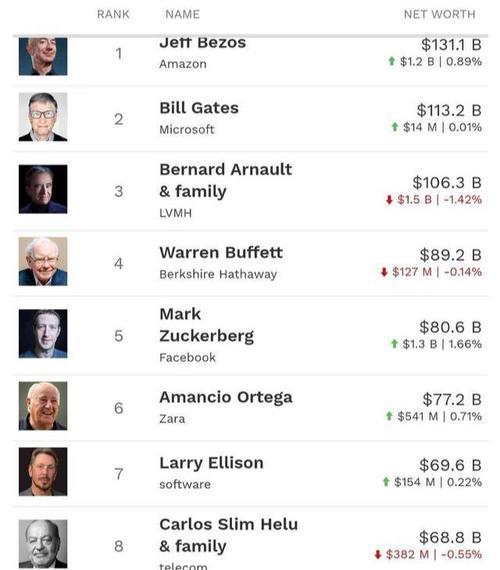Click Warren Buffett's thumbnail image
Image resolution: width=500 pixels, height=570 pixels.
pos(43,261)
